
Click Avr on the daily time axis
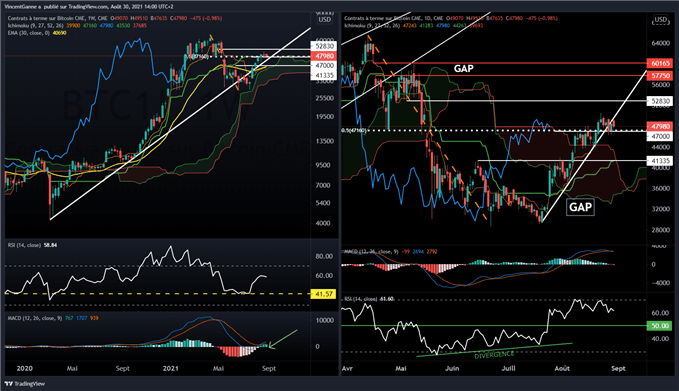[347, 368]
